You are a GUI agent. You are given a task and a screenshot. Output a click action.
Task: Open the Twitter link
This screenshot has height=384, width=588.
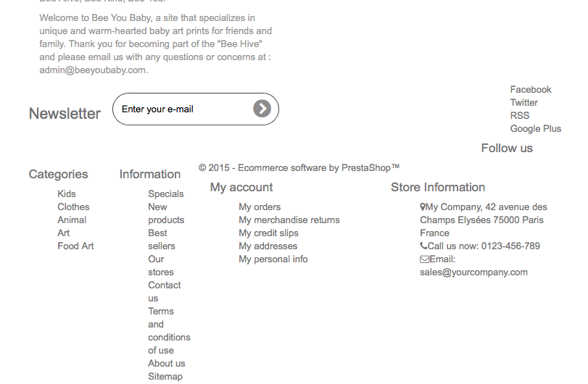[523, 103]
